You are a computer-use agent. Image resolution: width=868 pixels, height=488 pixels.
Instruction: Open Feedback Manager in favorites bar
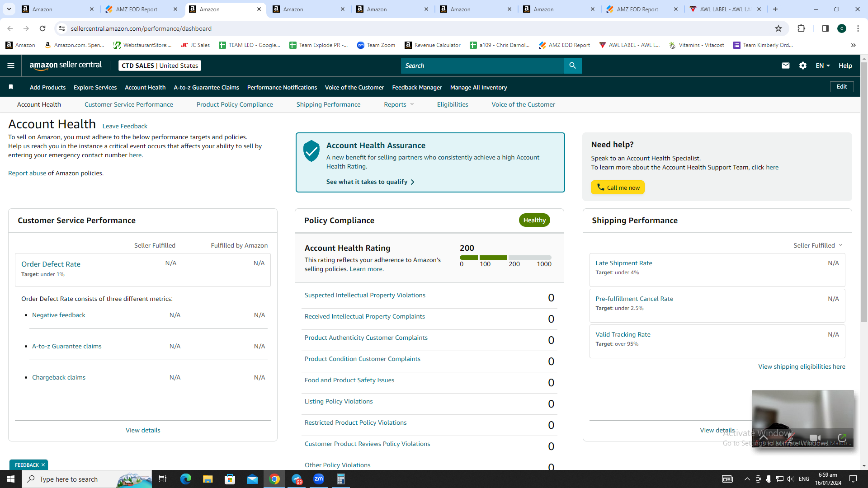tap(417, 87)
